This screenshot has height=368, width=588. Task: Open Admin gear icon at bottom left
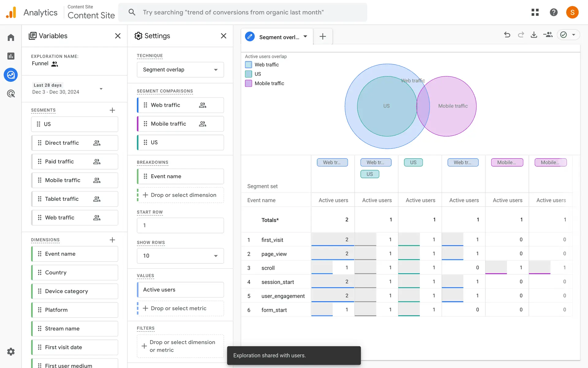11,351
